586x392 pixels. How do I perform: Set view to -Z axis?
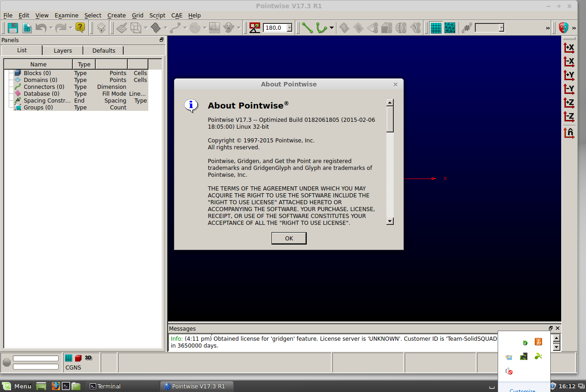(x=569, y=116)
